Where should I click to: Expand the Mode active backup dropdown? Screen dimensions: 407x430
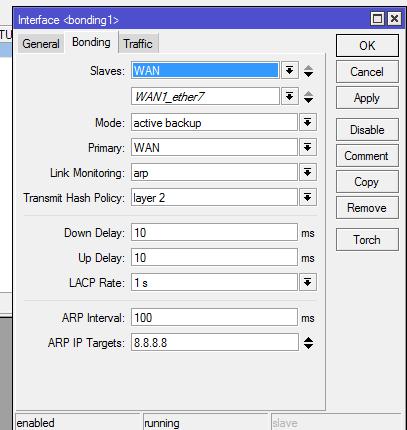pyautogui.click(x=307, y=122)
